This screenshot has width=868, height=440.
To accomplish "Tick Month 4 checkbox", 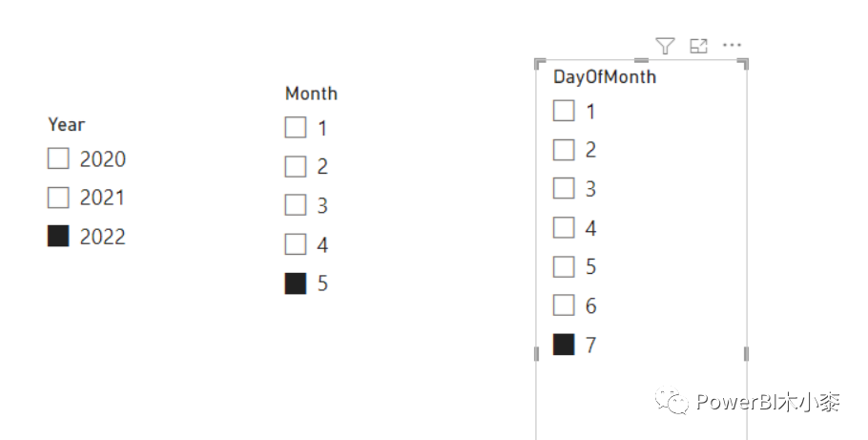I will 296,244.
